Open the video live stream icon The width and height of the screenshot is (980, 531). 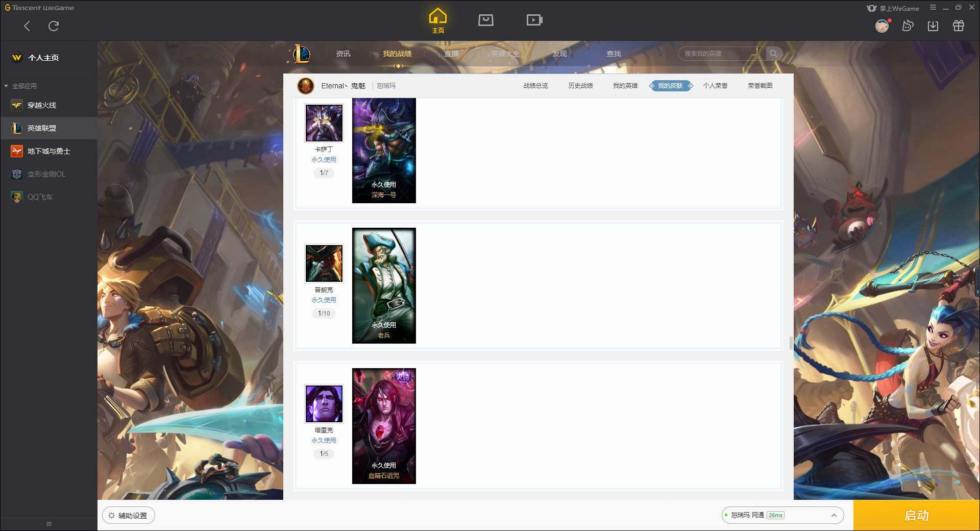pos(534,20)
